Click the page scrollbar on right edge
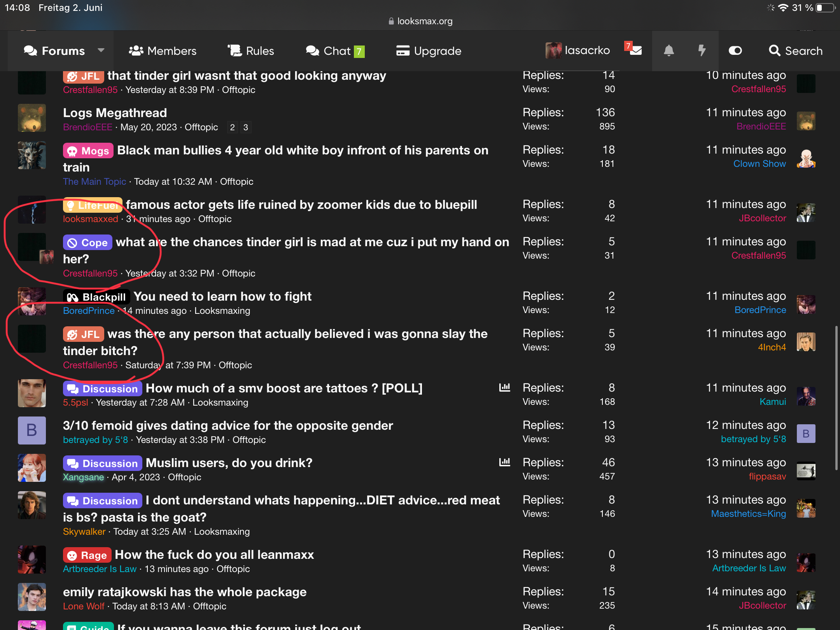This screenshot has height=630, width=840. [836, 399]
